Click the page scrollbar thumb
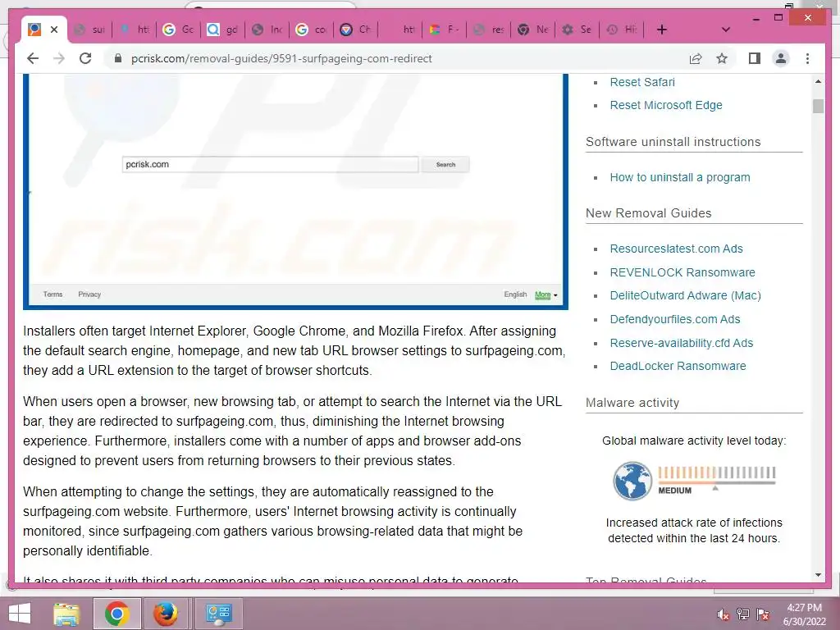 coord(818,106)
